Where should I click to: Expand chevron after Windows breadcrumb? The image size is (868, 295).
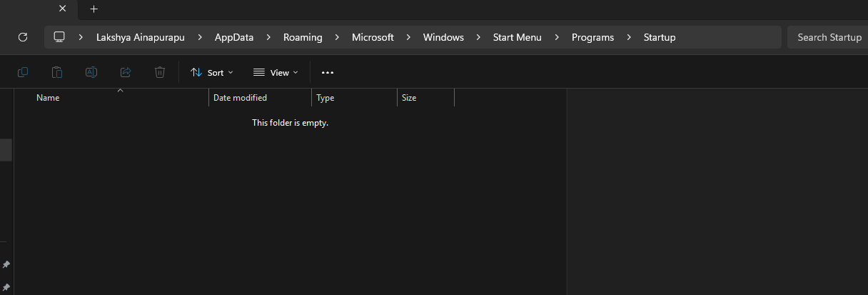coord(478,37)
